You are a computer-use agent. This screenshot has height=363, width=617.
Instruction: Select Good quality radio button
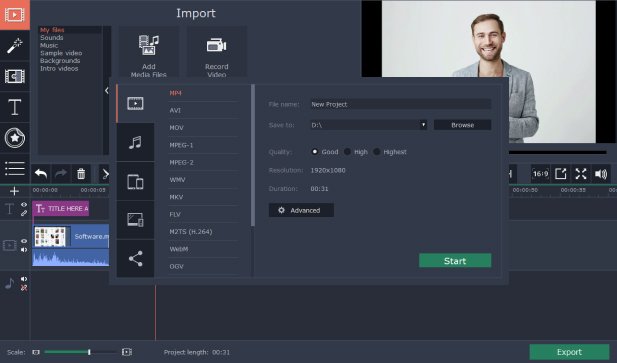tap(315, 151)
